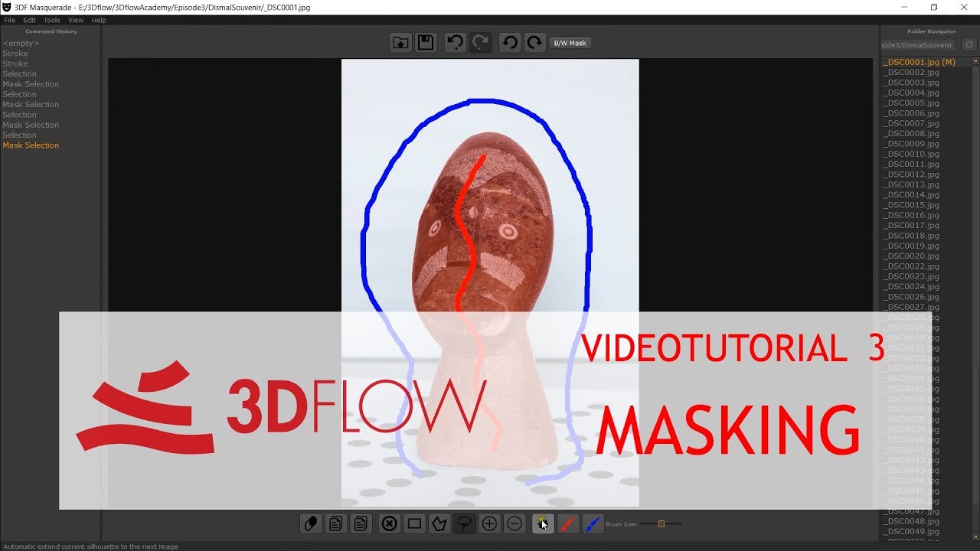Open the File menu

10,20
